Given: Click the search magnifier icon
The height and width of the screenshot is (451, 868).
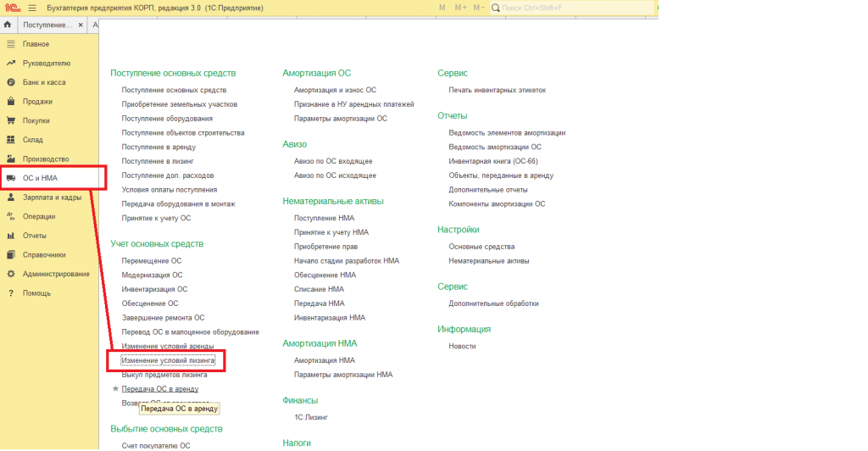Looking at the screenshot, I should click(x=495, y=8).
